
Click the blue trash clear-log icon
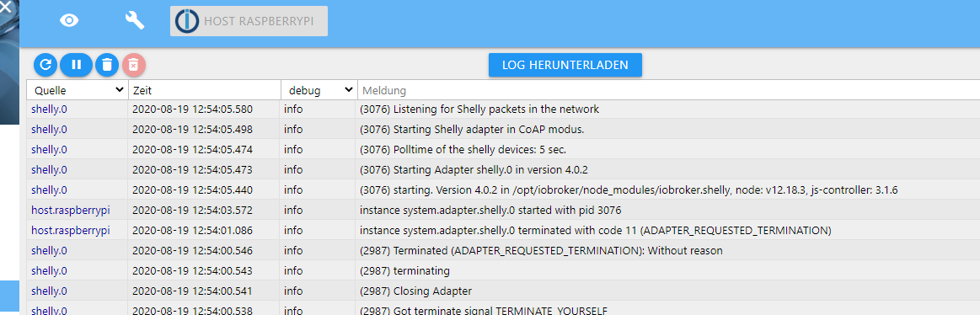pos(107,64)
